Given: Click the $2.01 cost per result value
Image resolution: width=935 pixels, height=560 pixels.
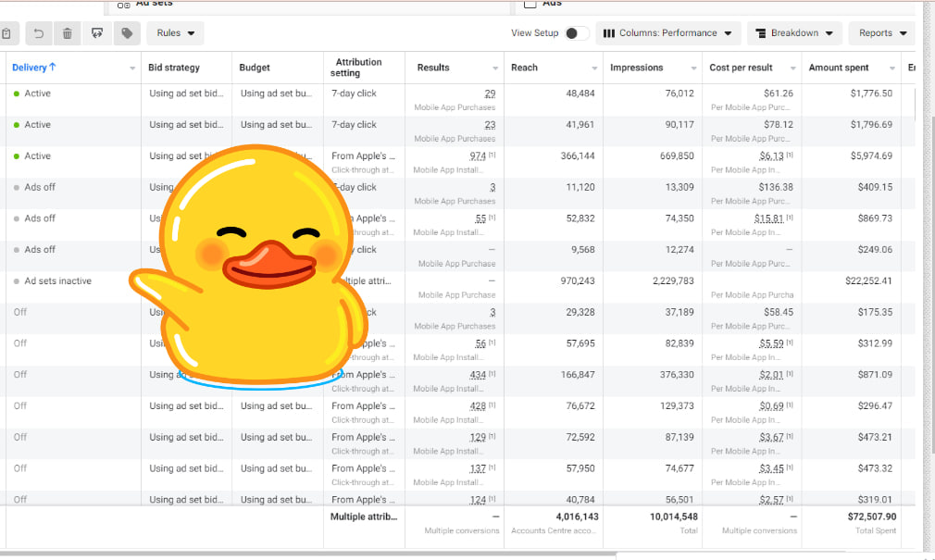Looking at the screenshot, I should tap(772, 375).
